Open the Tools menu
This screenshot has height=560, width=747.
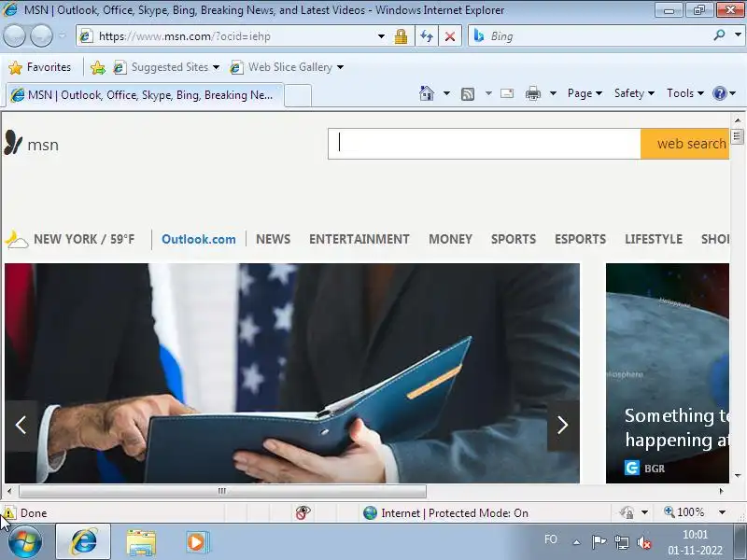pos(685,93)
